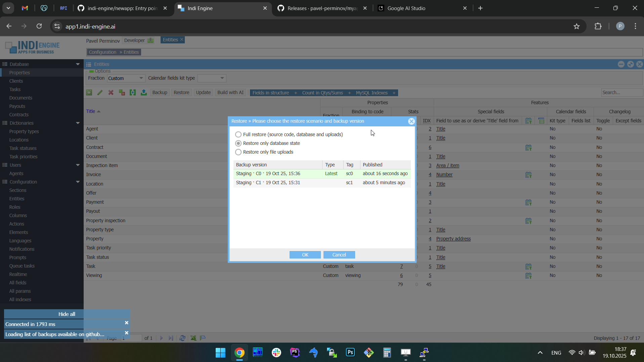Choose the 'Restore only file uploads' radio option

coord(238,152)
